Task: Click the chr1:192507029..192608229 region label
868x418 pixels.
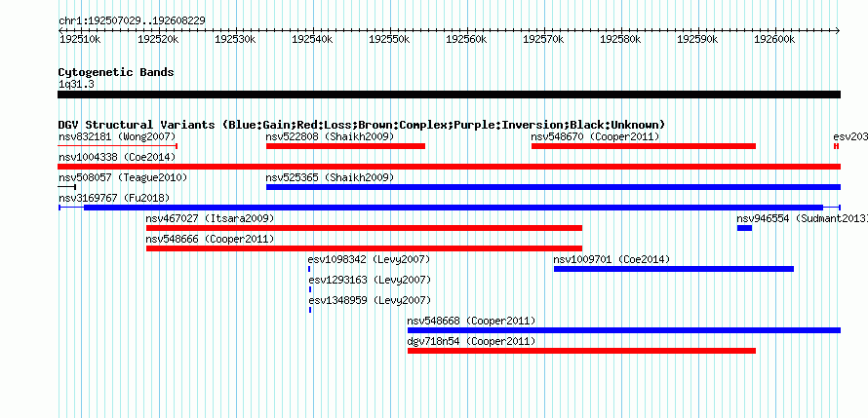Action: (132, 20)
